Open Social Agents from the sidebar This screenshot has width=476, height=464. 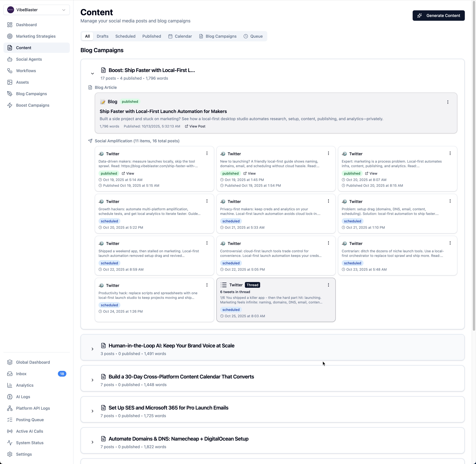pos(29,59)
